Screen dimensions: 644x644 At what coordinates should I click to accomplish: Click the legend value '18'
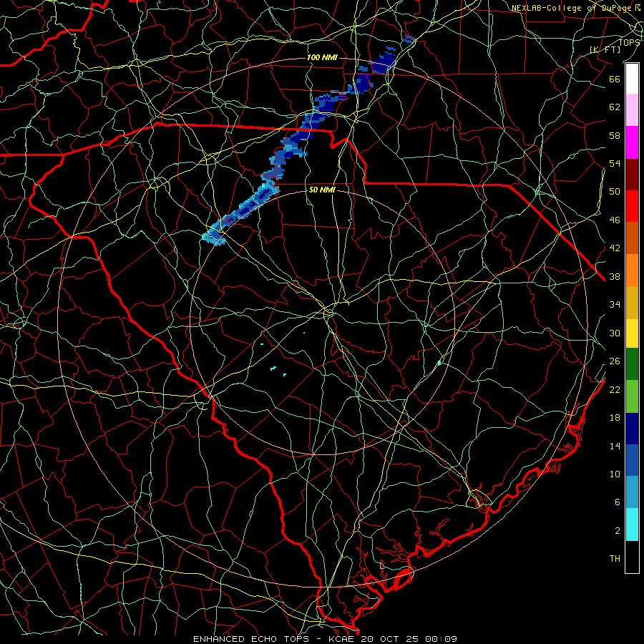click(615, 418)
